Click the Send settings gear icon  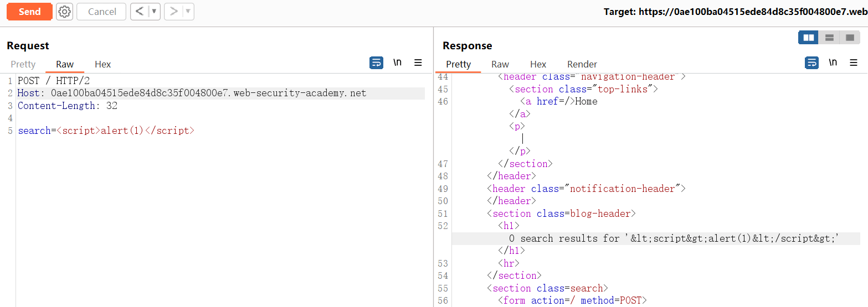point(65,12)
